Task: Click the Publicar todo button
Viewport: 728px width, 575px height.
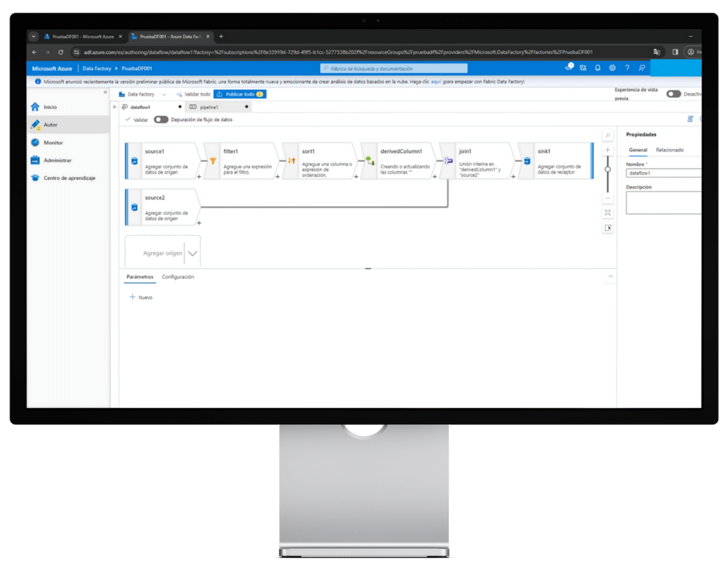Action: pyautogui.click(x=240, y=94)
